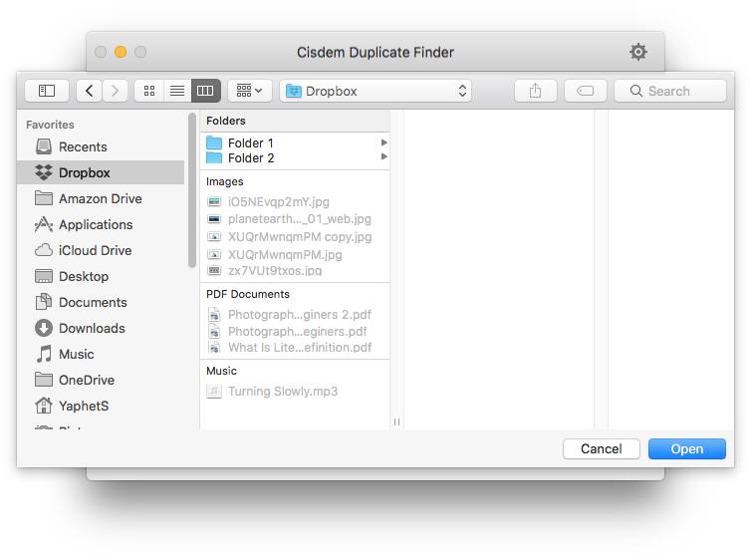Select Folder 2
751x560 pixels.
point(295,157)
